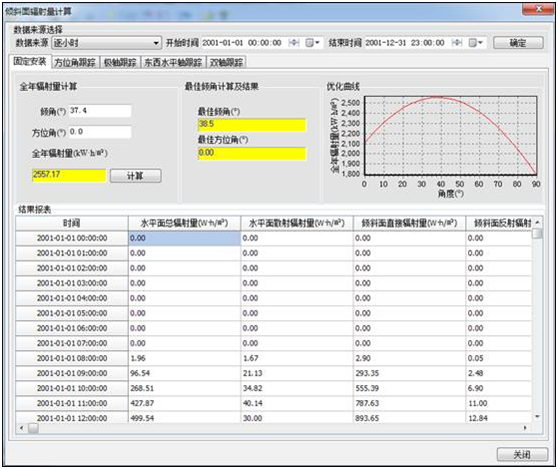
Task: Switch to the 极轴跟踪 tab
Action: 120,63
